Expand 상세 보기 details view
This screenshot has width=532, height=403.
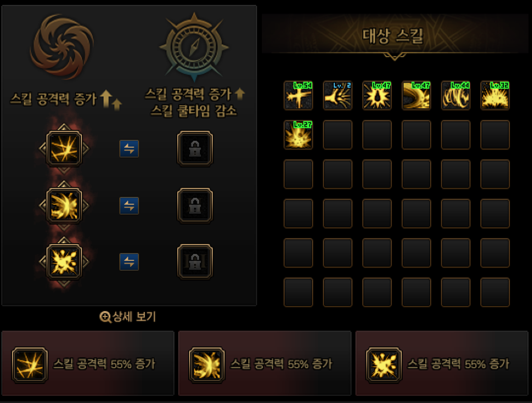pyautogui.click(x=128, y=317)
